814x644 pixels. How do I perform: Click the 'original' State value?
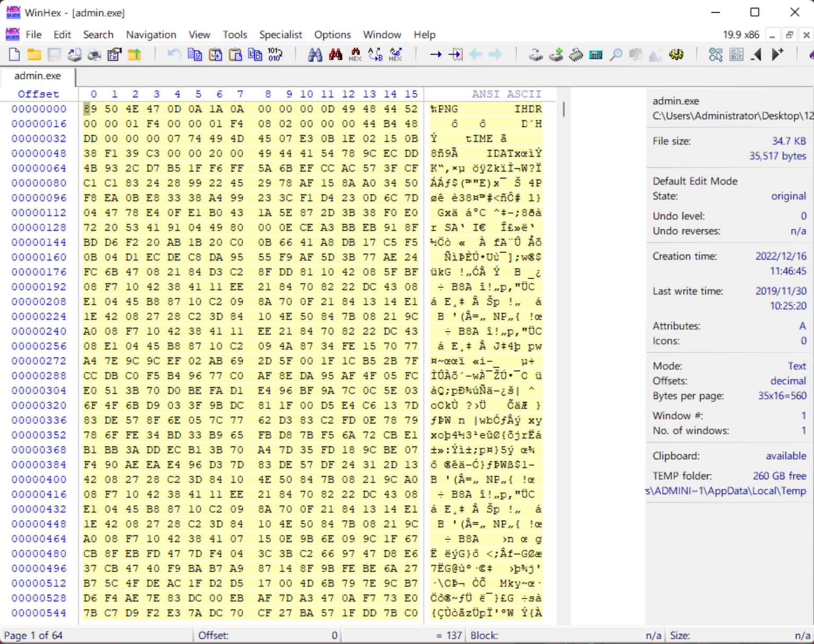(788, 196)
